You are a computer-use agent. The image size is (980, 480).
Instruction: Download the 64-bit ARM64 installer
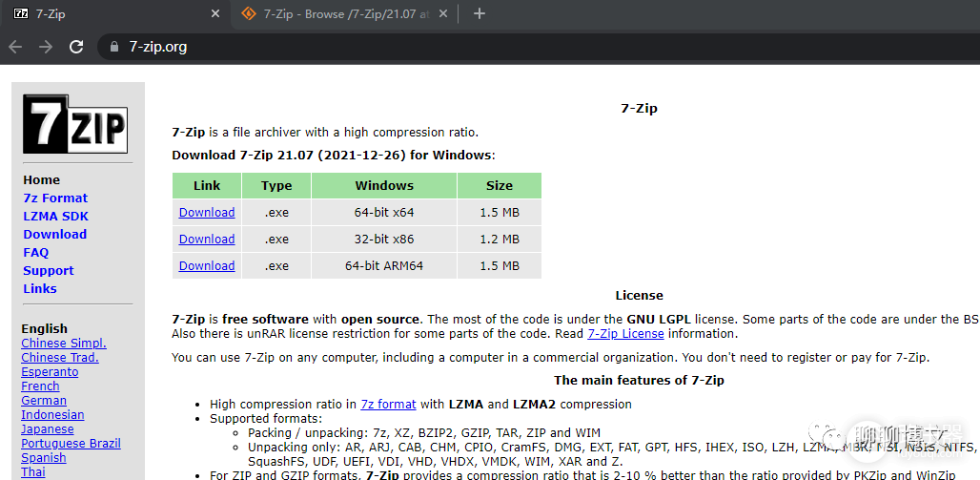point(207,266)
